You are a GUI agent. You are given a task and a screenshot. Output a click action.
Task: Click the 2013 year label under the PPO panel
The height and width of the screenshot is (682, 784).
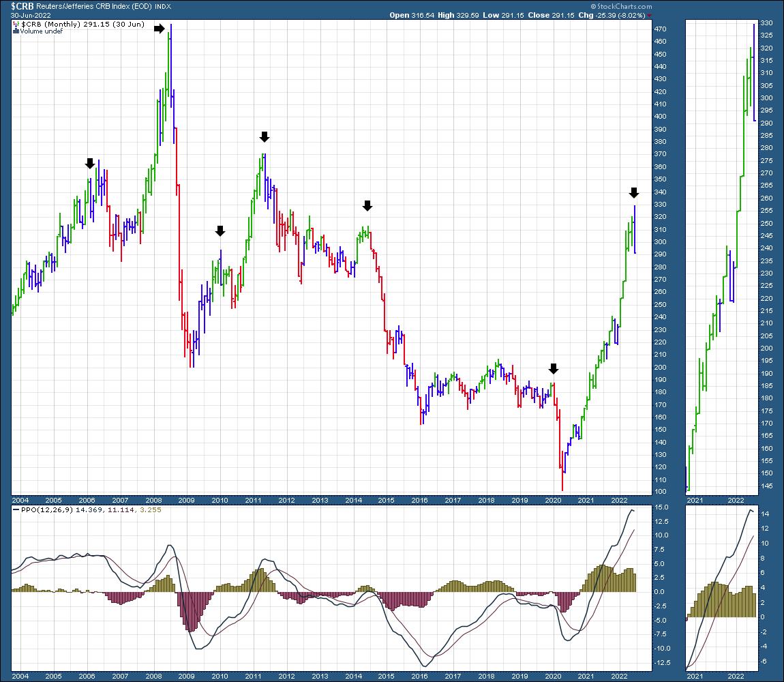[x=320, y=676]
